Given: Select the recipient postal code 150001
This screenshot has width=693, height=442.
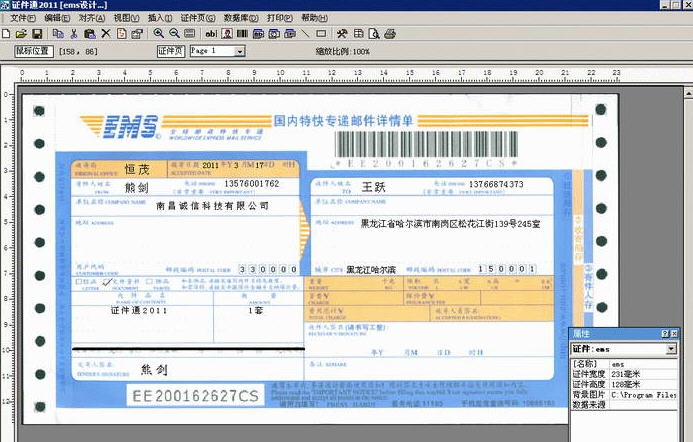Looking at the screenshot, I should coord(507,269).
